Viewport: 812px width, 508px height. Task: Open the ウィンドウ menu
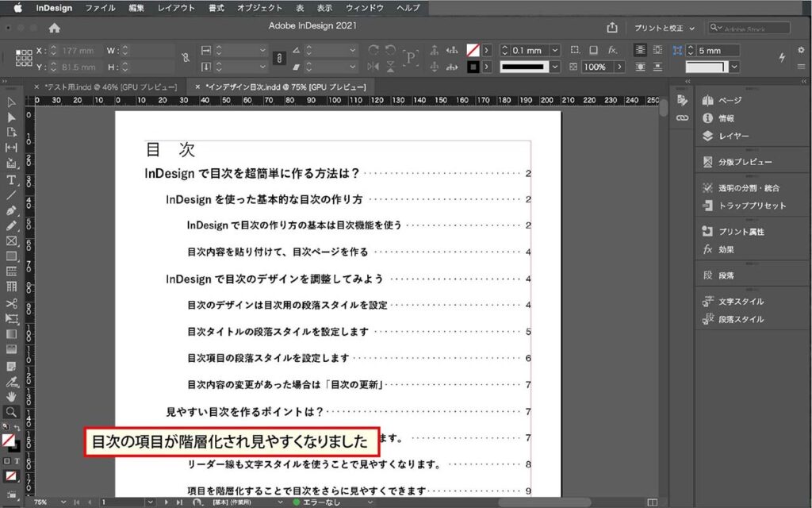click(365, 8)
